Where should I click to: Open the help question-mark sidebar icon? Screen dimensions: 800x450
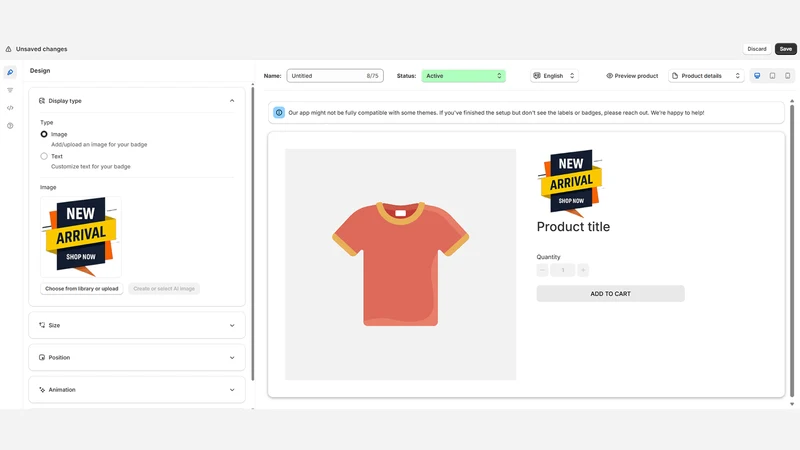(x=10, y=126)
